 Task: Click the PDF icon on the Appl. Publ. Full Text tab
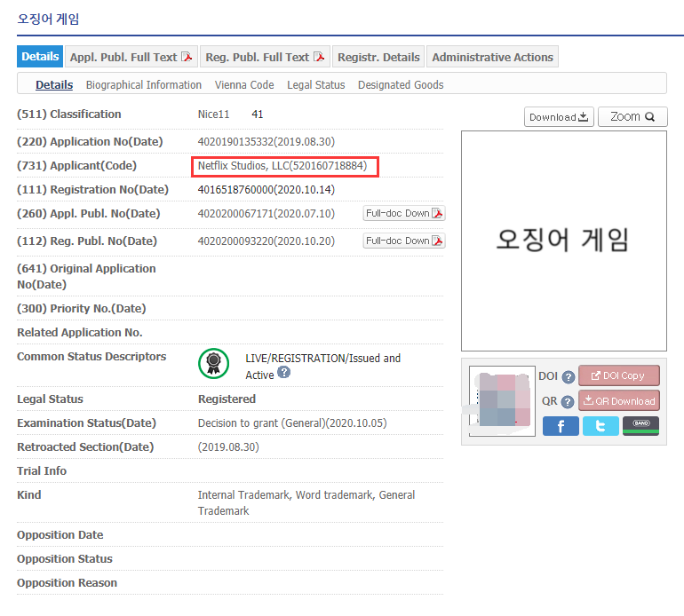click(187, 57)
